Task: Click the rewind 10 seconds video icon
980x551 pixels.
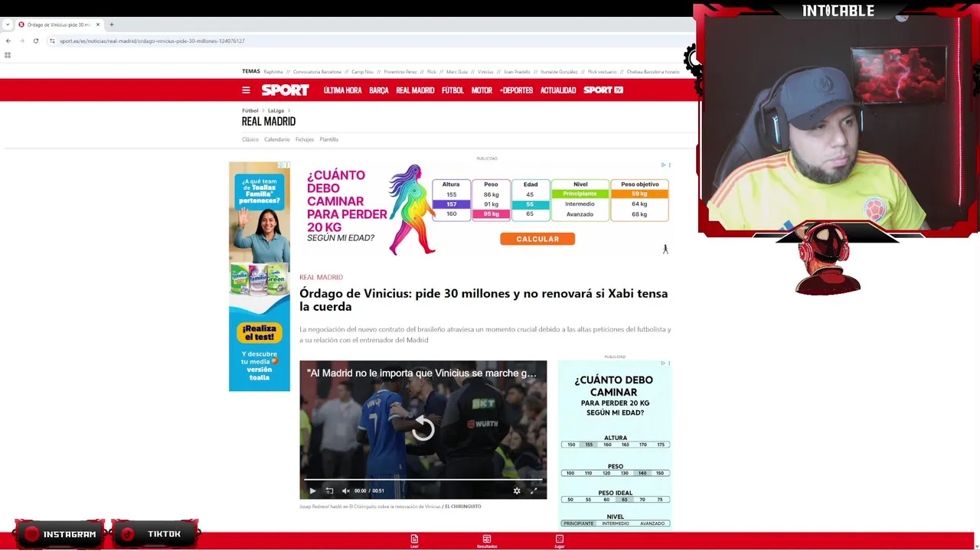Action: coord(329,491)
